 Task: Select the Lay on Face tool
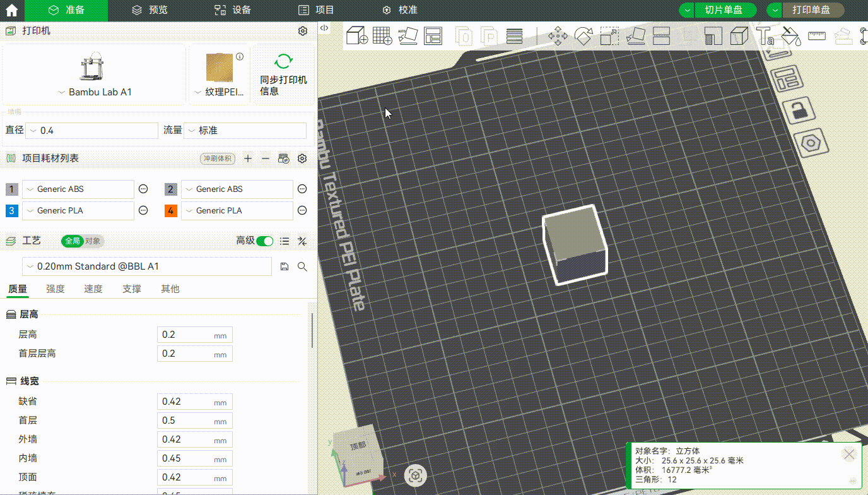(635, 36)
